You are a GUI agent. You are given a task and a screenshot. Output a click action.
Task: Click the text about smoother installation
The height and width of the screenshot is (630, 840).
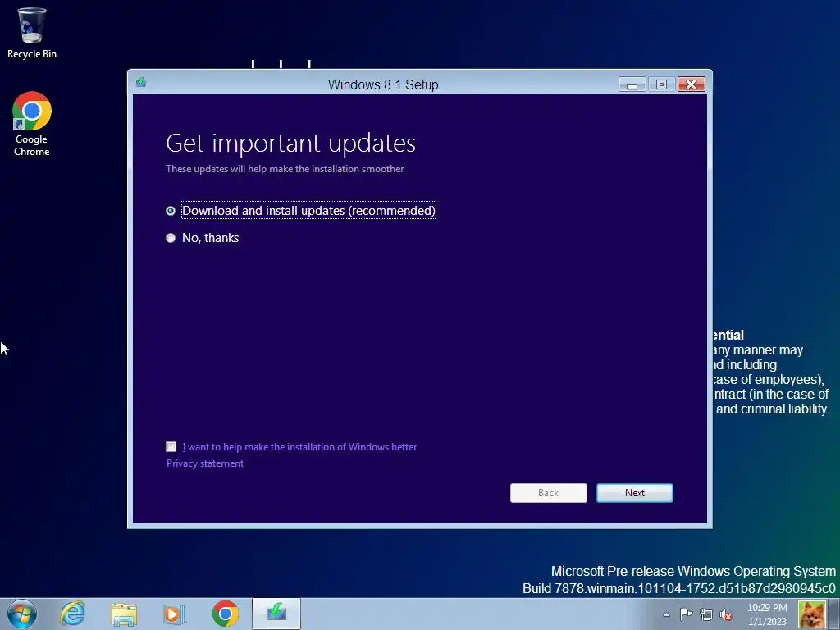[285, 169]
